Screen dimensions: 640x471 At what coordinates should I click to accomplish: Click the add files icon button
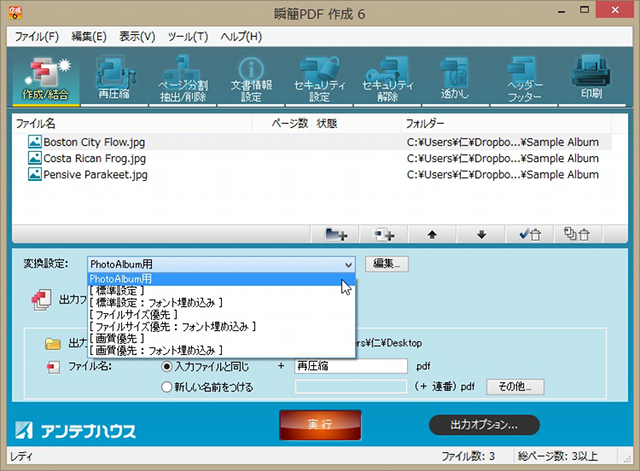tap(383, 235)
